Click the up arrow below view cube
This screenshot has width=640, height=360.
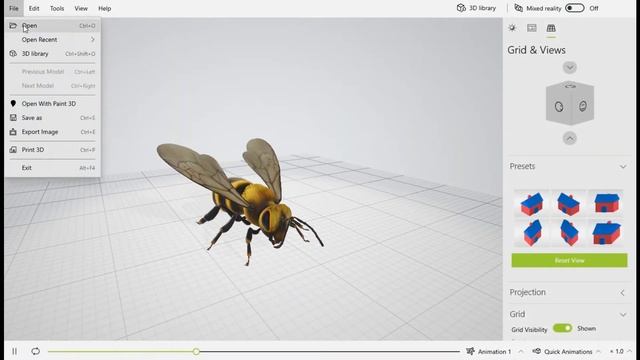[570, 138]
